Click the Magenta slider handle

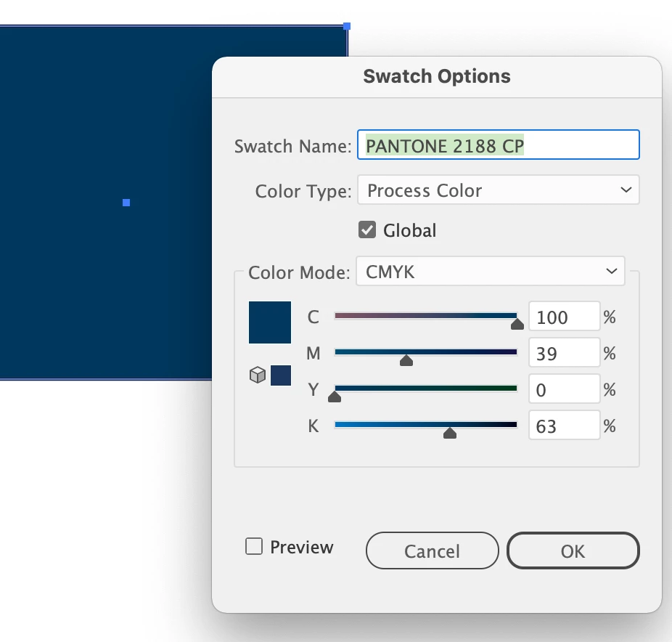click(x=406, y=360)
